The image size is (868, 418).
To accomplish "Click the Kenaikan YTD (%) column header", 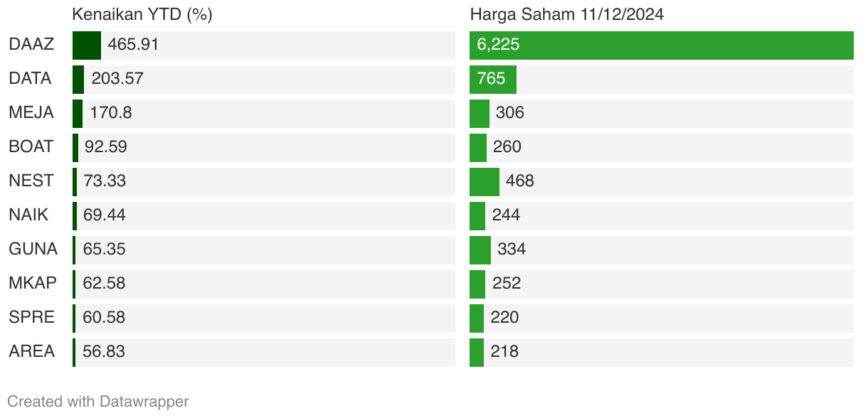I will pyautogui.click(x=142, y=15).
